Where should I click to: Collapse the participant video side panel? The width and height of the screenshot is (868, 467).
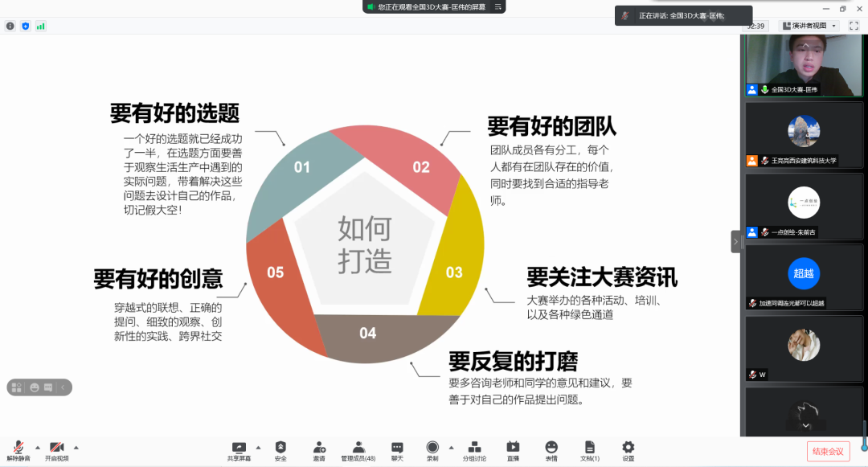click(735, 241)
